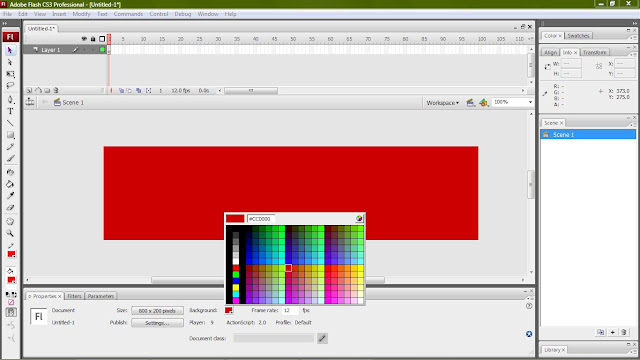Activate the Line tool
640x360 pixels.
pos(11,123)
